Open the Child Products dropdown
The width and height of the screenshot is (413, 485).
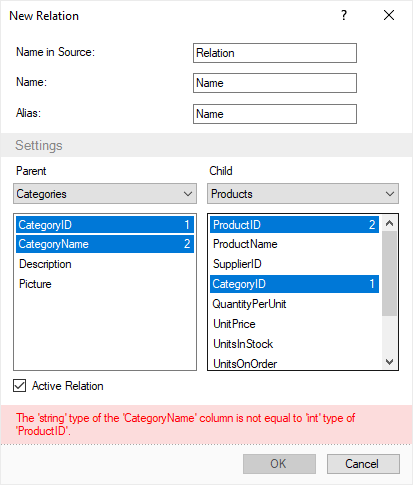(303, 194)
